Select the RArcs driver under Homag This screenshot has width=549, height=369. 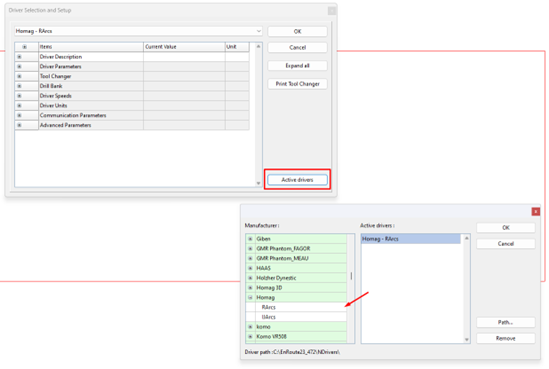(x=269, y=307)
